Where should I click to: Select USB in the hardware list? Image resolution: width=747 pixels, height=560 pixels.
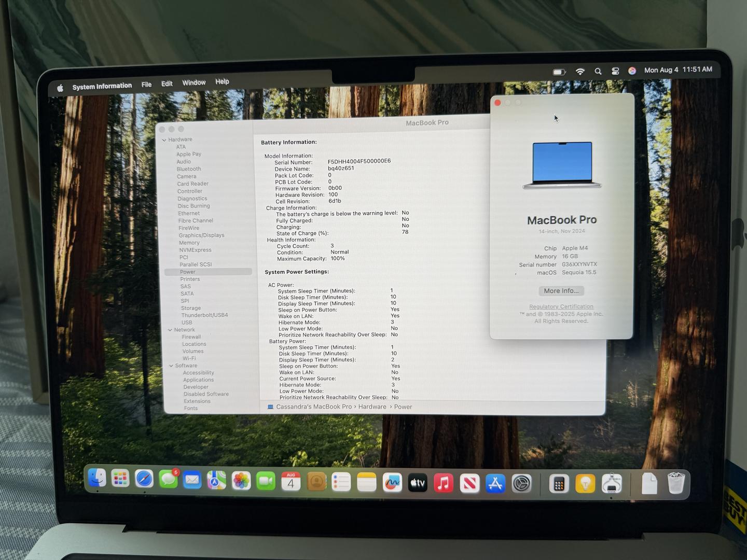point(187,323)
